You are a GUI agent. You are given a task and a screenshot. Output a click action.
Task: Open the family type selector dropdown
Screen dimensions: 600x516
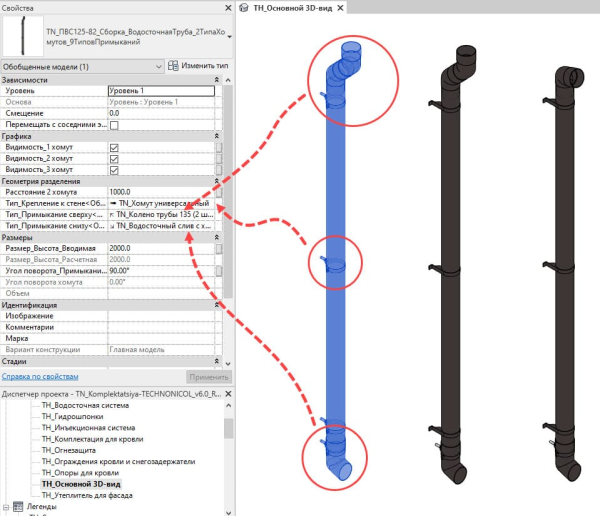tap(231, 38)
